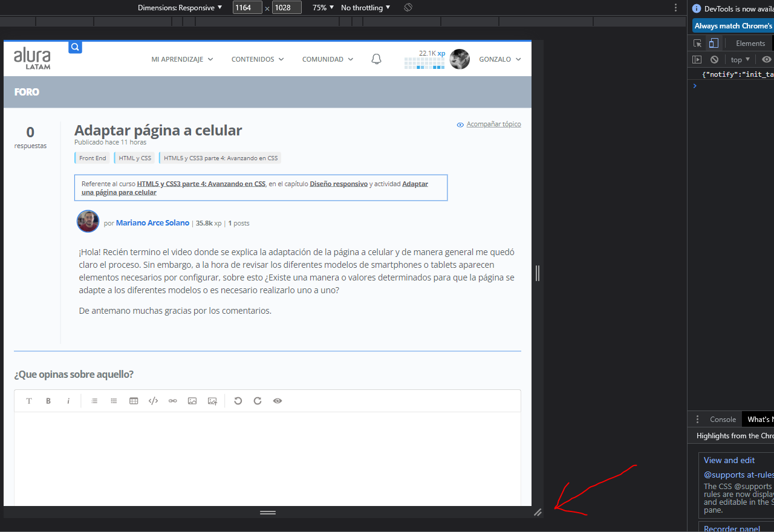Click inside the reply text area

(x=267, y=459)
